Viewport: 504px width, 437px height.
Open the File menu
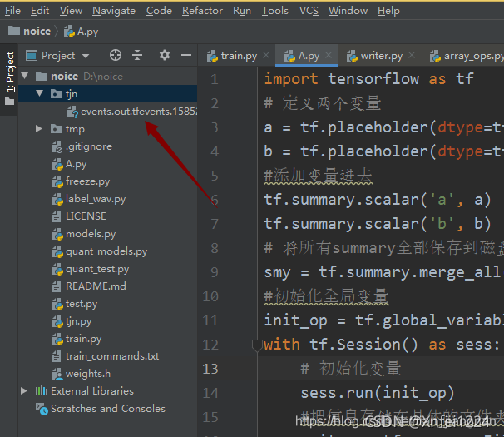tap(12, 11)
